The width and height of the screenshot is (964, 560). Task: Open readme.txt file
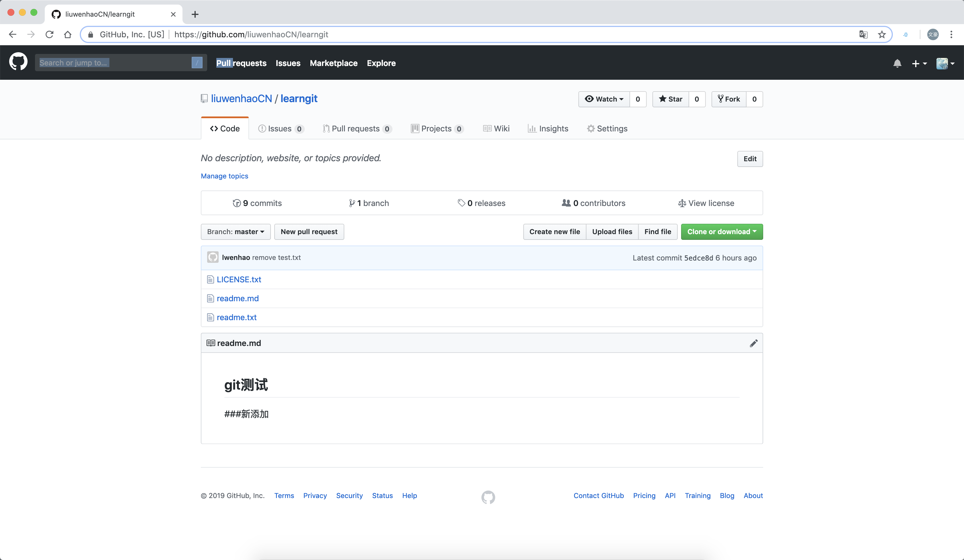pos(237,317)
